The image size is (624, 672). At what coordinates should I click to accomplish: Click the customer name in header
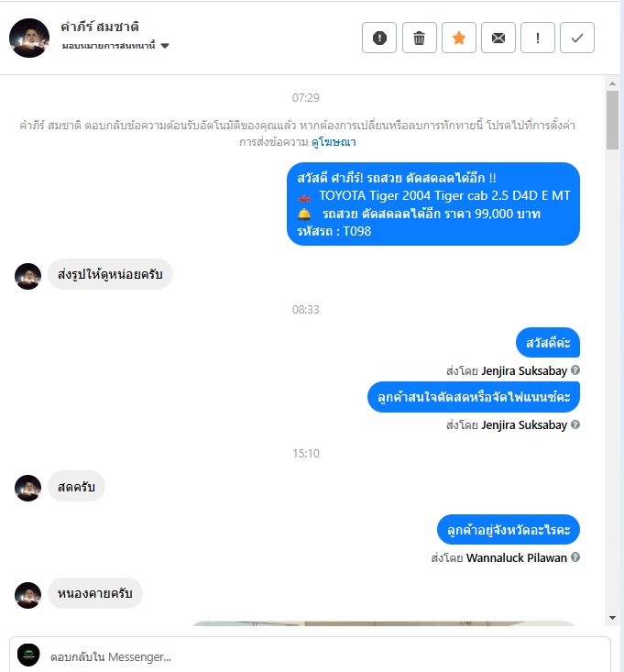click(100, 27)
